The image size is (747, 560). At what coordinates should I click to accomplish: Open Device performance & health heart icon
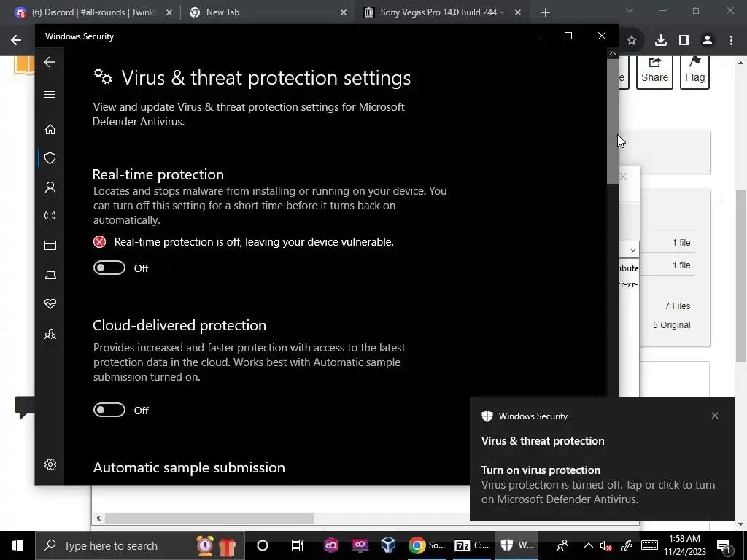click(x=50, y=304)
